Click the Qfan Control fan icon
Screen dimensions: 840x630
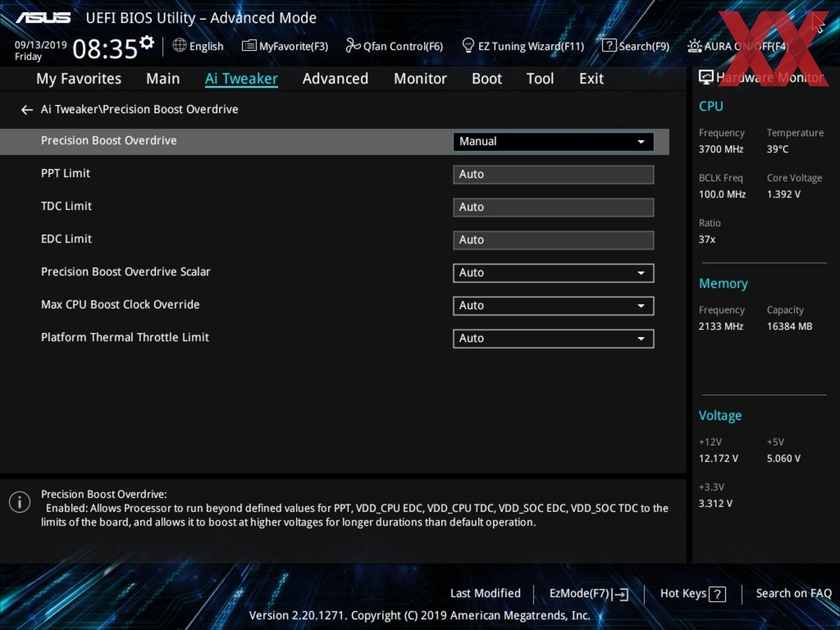353,45
